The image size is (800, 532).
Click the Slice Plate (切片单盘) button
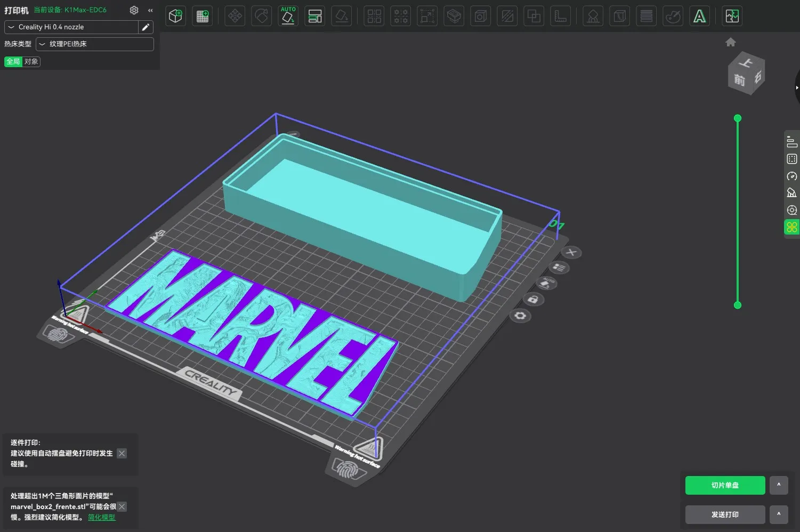(x=725, y=485)
